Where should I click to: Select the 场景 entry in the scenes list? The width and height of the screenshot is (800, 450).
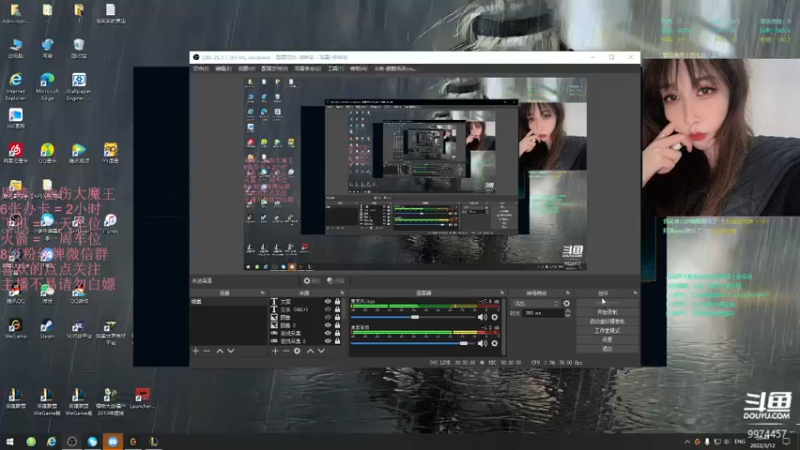229,302
